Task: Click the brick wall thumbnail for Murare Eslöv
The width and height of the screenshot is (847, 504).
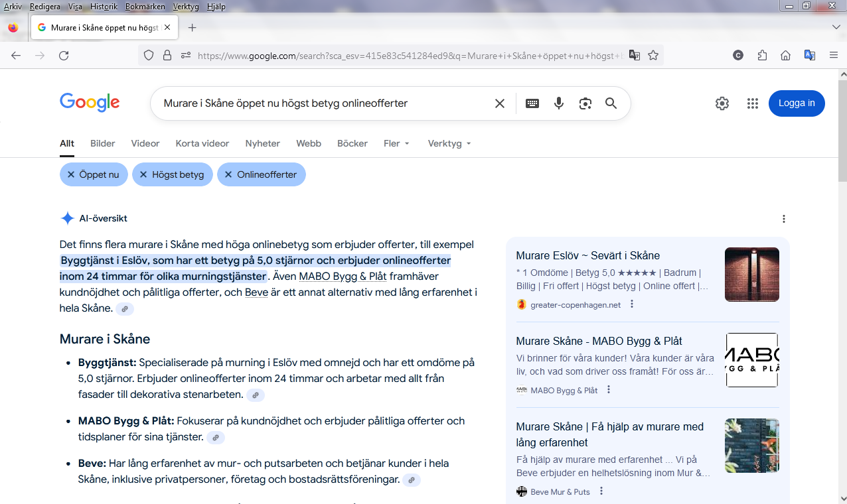Action: click(751, 275)
